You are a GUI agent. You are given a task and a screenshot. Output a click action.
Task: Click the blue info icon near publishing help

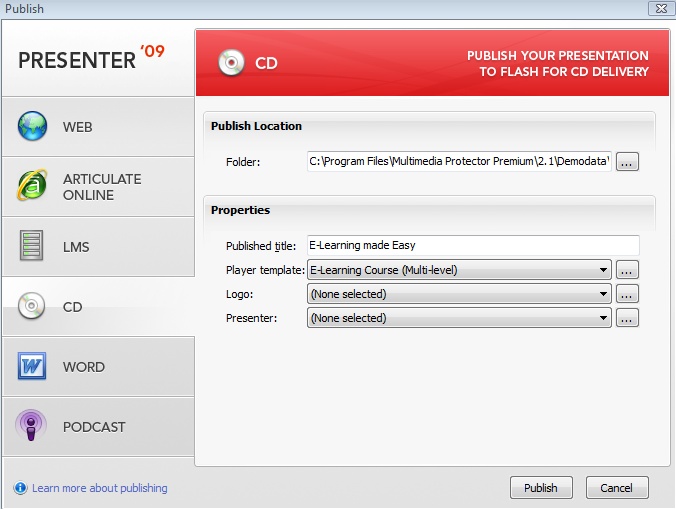click(20, 489)
